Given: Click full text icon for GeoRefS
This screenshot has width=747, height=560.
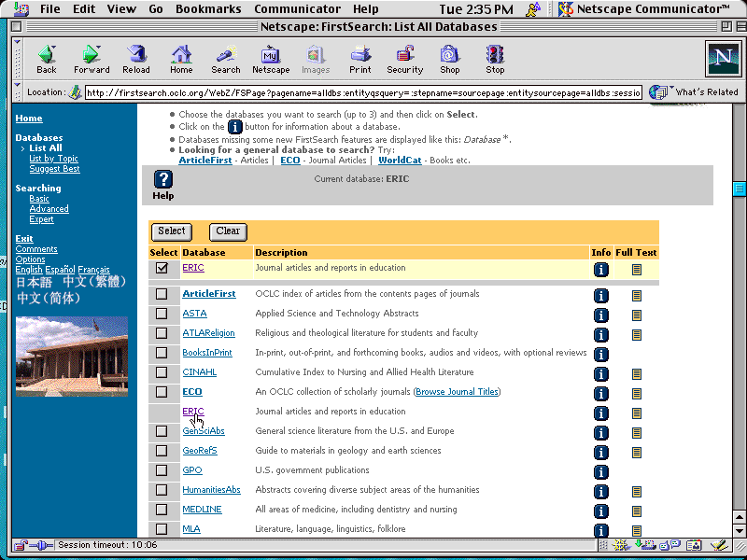Looking at the screenshot, I should tap(637, 453).
